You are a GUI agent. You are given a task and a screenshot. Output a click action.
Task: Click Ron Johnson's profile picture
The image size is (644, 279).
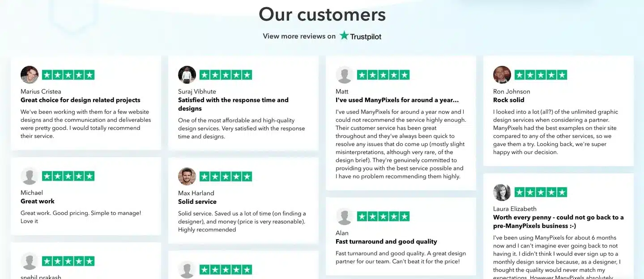pyautogui.click(x=502, y=75)
